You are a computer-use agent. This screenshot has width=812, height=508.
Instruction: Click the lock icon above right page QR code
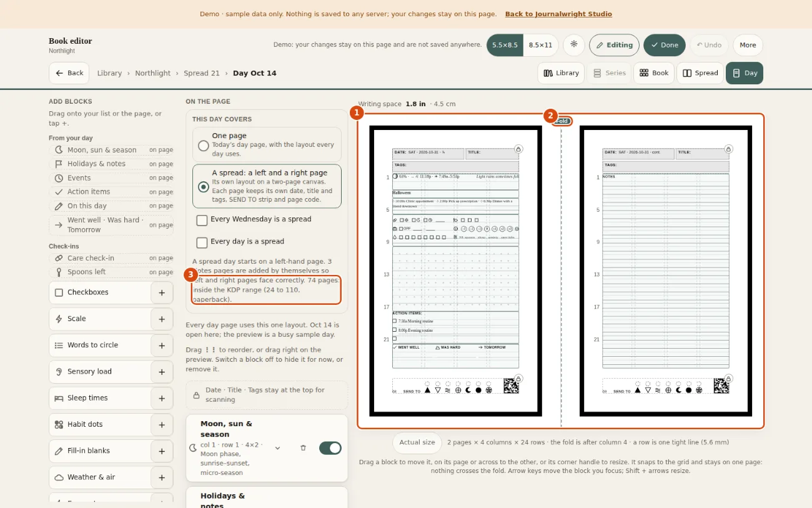click(x=728, y=378)
